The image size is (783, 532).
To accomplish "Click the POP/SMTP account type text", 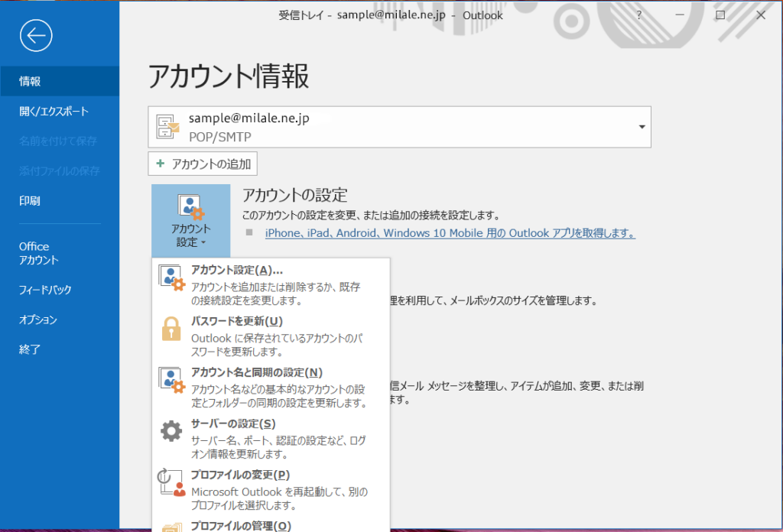I will pyautogui.click(x=219, y=137).
